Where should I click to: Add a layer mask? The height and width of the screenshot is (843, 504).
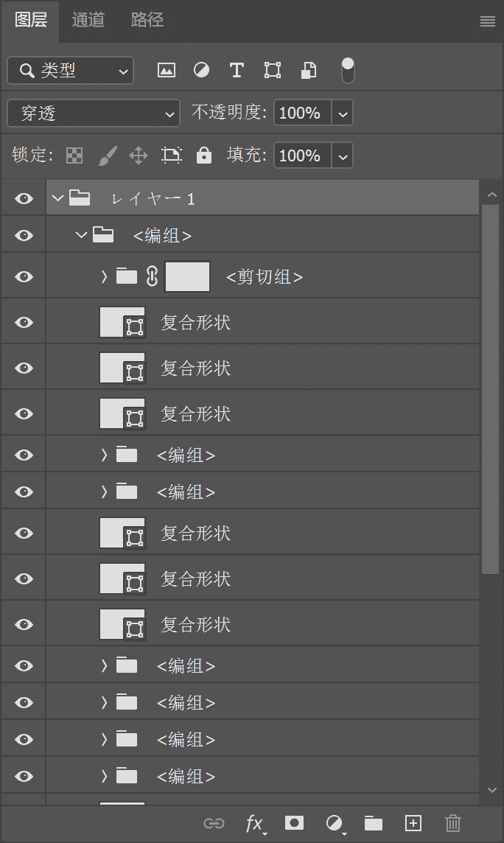pos(294,823)
